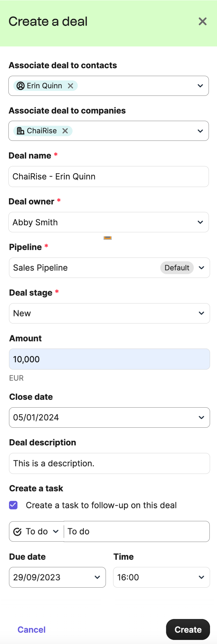
Task: Click the ChaiRise company building icon
Action: click(x=21, y=131)
